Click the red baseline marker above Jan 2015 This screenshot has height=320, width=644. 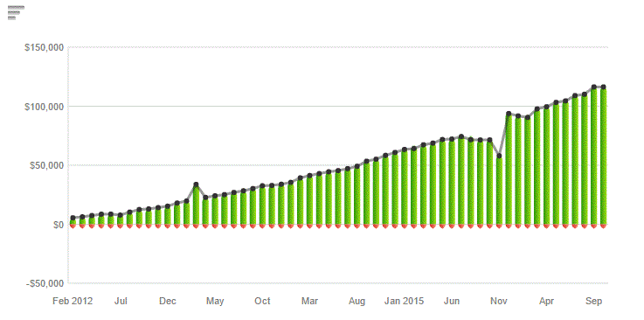(x=405, y=226)
